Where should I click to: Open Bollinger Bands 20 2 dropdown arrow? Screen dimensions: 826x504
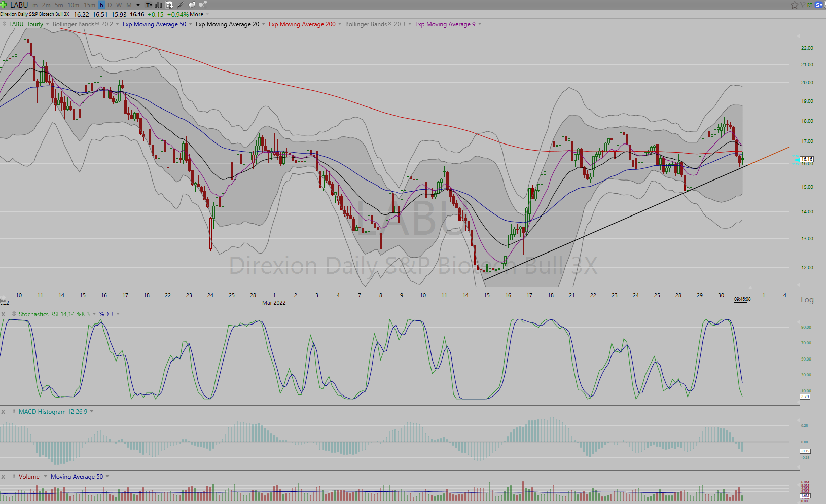[117, 24]
